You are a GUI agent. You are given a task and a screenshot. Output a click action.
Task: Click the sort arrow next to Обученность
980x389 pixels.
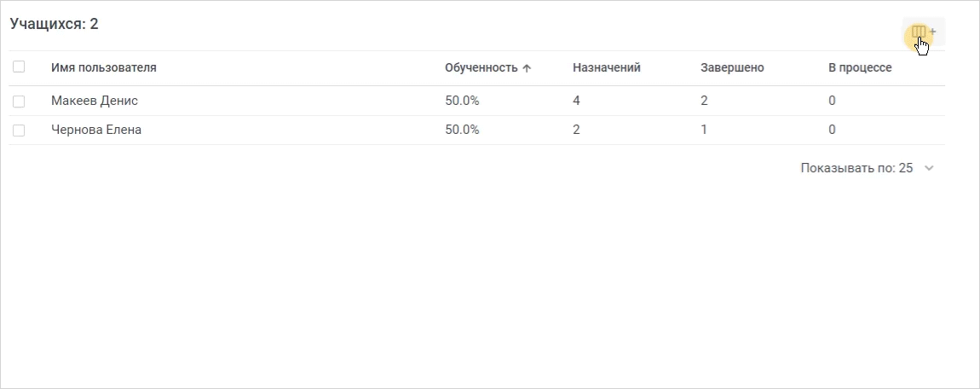(527, 68)
